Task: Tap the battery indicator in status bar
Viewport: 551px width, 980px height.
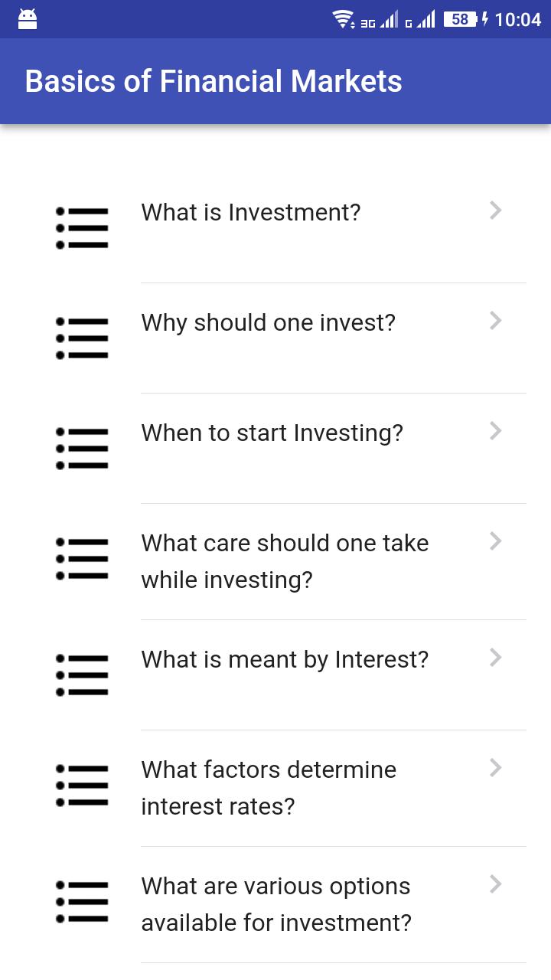Action: (x=461, y=19)
